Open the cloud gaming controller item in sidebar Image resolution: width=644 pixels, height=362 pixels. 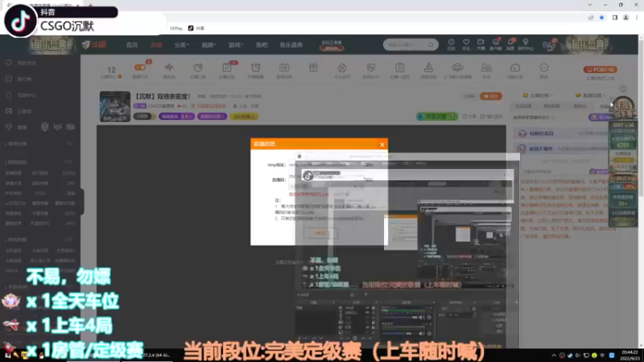(19, 111)
